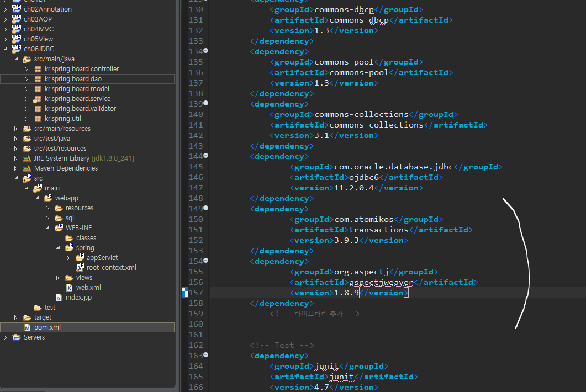Click the kr.spring.board.controller package icon
This screenshot has width=586, height=392.
pyautogui.click(x=38, y=69)
